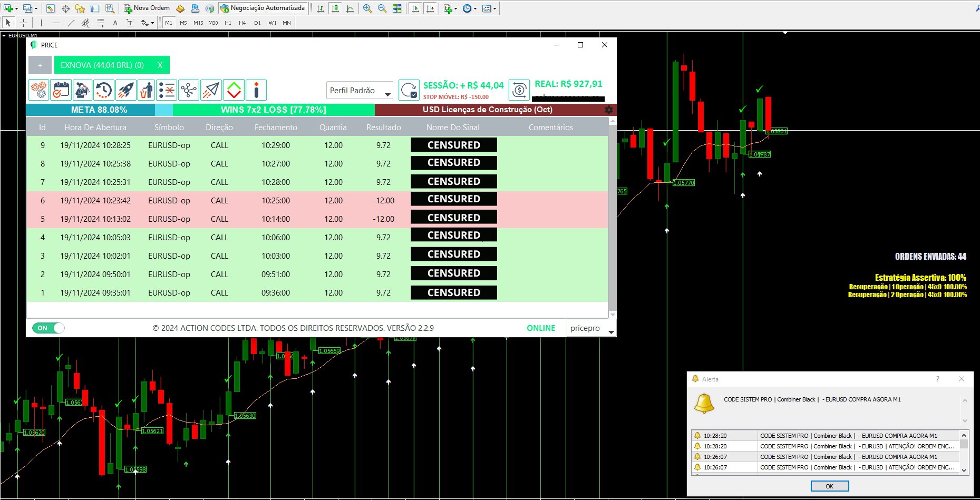Click the info icon in PRICE toolbar

[x=257, y=90]
